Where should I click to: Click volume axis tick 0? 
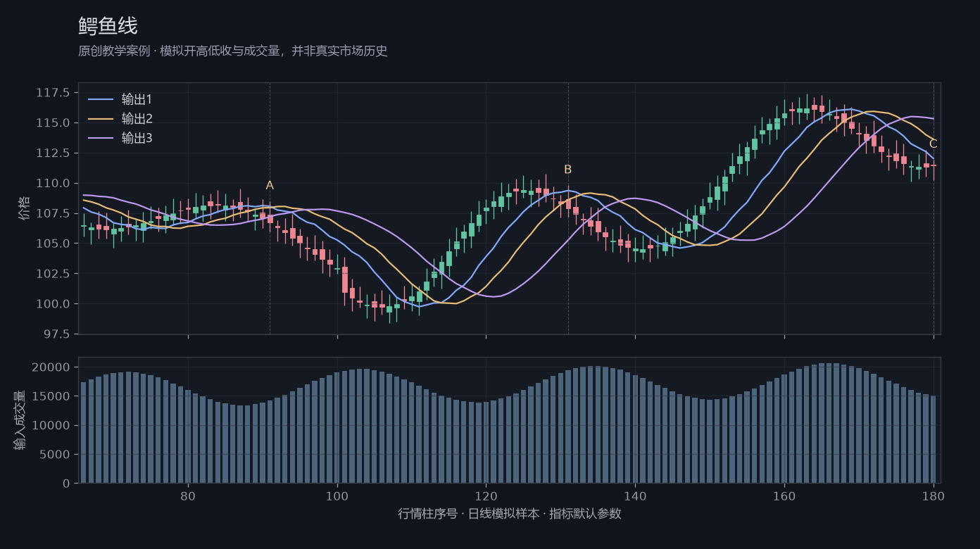[x=66, y=484]
